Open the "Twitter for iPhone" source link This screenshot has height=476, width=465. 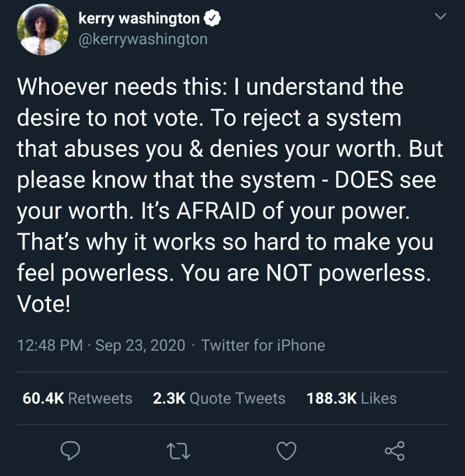(x=263, y=346)
